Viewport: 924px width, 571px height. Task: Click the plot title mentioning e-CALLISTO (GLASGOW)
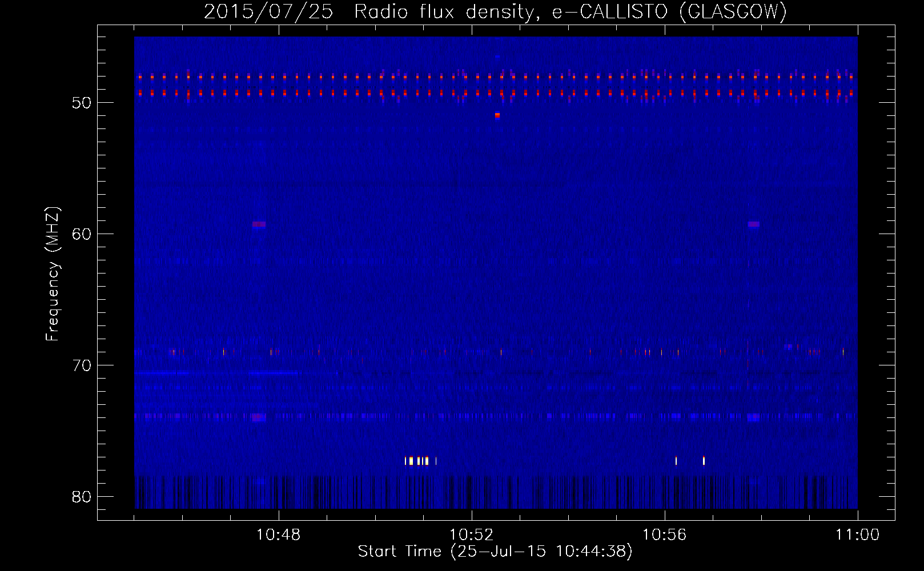[x=495, y=11]
